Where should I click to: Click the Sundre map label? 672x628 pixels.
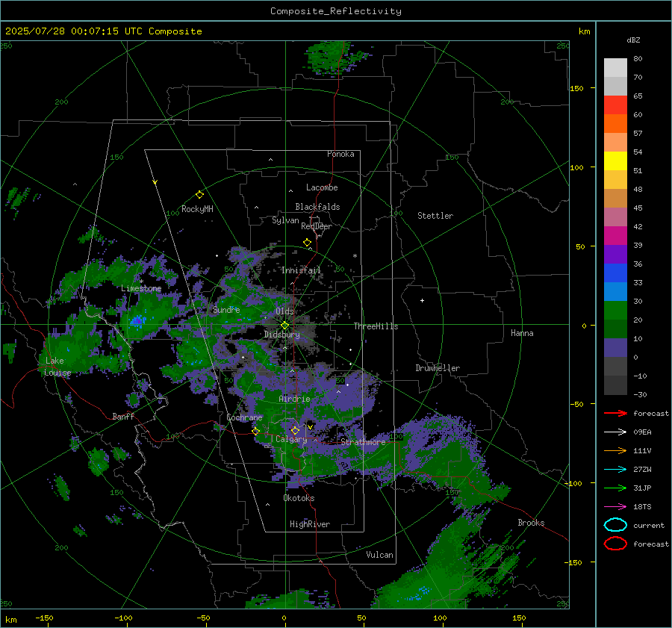pos(226,310)
